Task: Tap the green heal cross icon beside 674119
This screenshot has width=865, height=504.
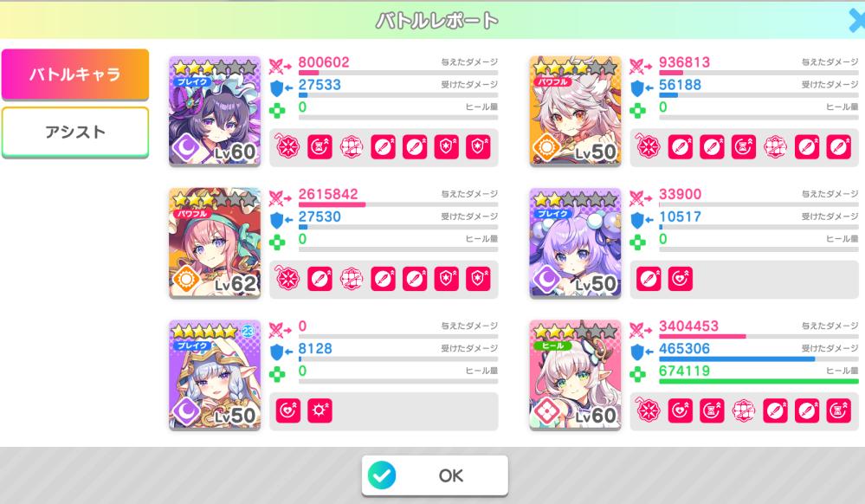Action: pos(638,374)
